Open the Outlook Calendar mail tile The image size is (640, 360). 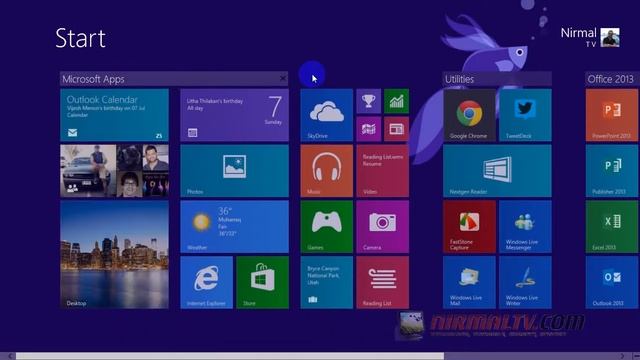tap(114, 115)
